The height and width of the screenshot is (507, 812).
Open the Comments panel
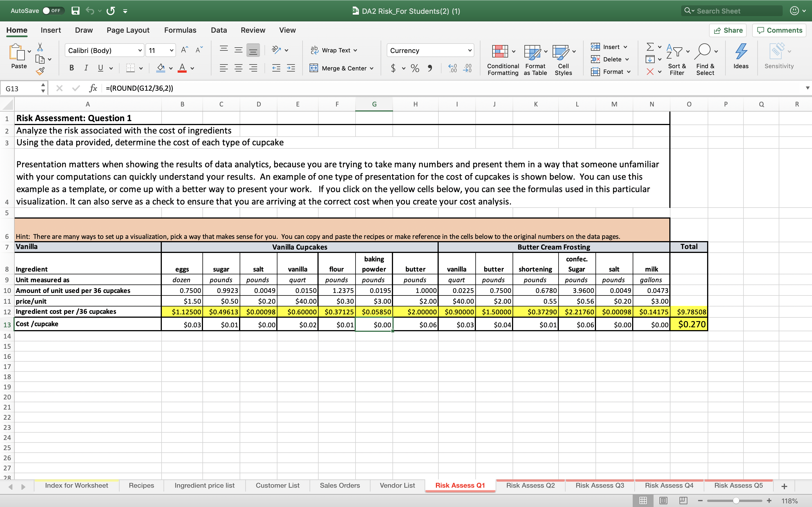click(779, 30)
